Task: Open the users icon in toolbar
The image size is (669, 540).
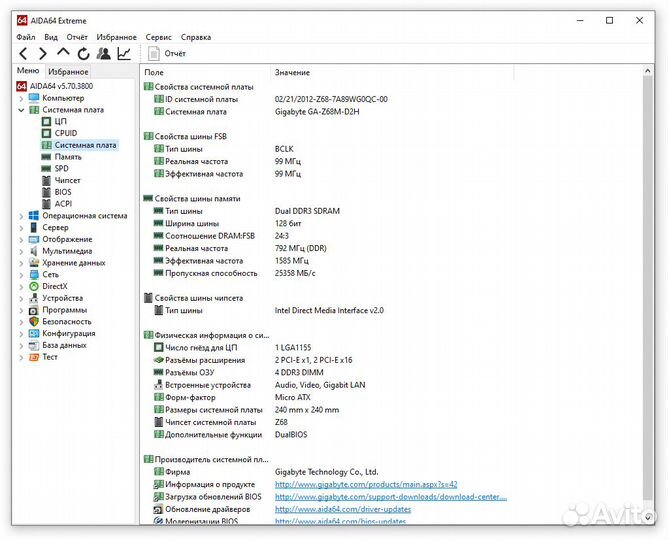Action: pos(103,53)
